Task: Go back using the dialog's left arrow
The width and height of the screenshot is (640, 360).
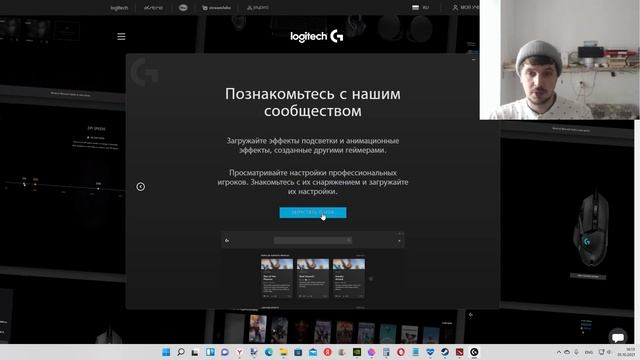Action: click(x=140, y=187)
